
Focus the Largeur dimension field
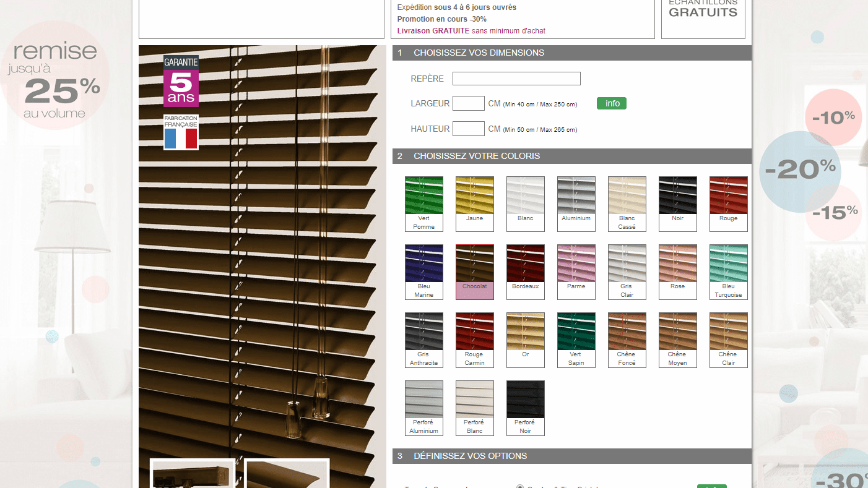[x=469, y=103]
